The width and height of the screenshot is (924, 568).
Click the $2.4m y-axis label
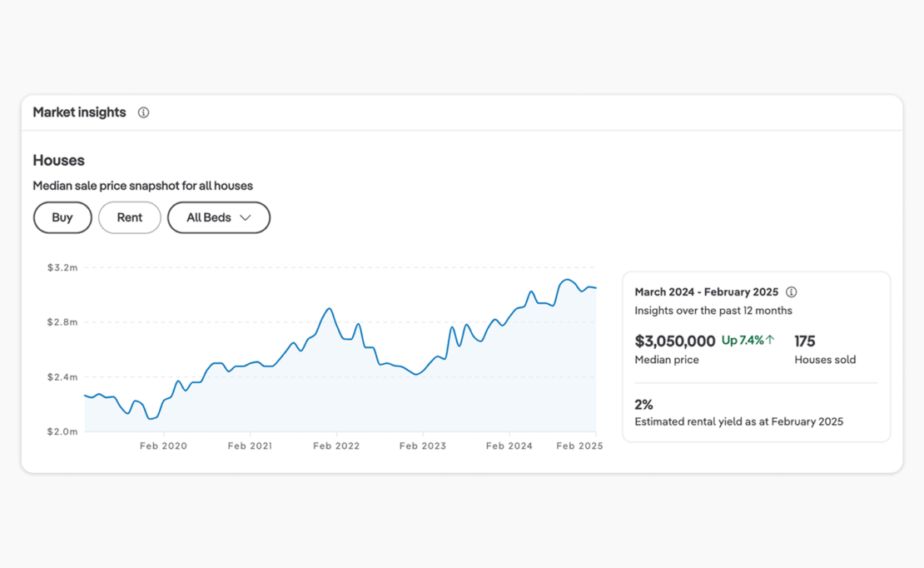point(62,377)
